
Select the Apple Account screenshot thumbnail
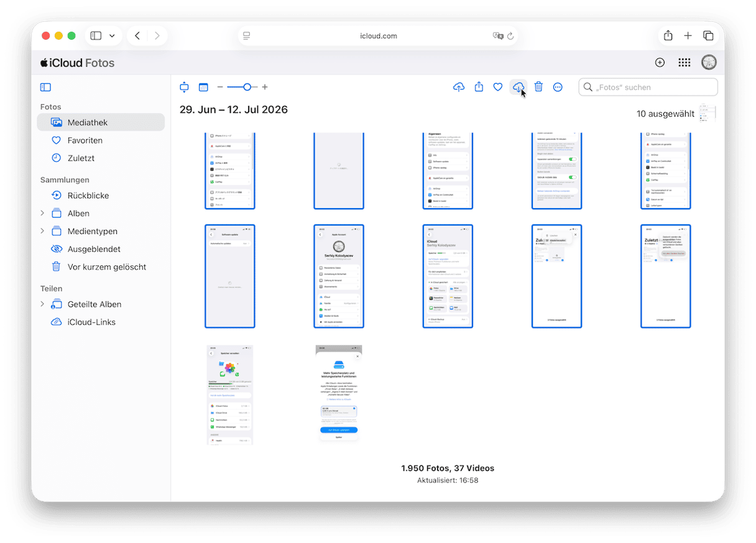[339, 276]
